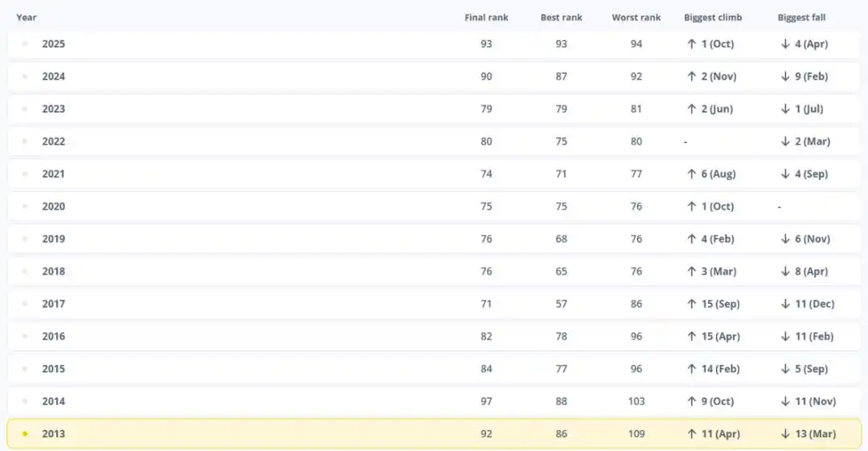Click the up arrow beside 6 (Aug)
The width and height of the screenshot is (868, 451).
tap(691, 174)
